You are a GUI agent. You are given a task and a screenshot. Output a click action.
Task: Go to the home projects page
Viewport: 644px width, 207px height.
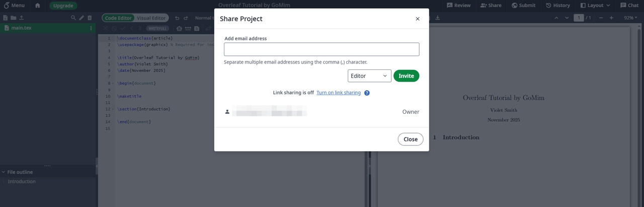coord(38,6)
